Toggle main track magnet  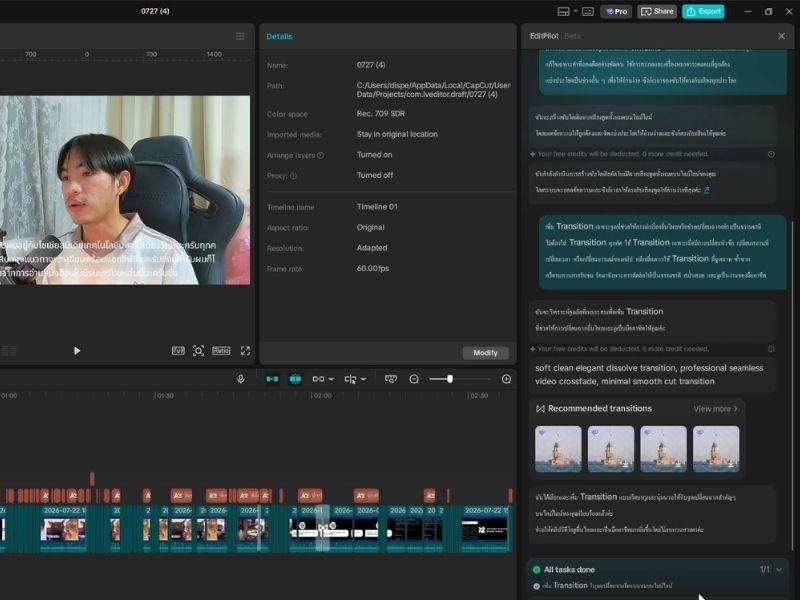272,379
